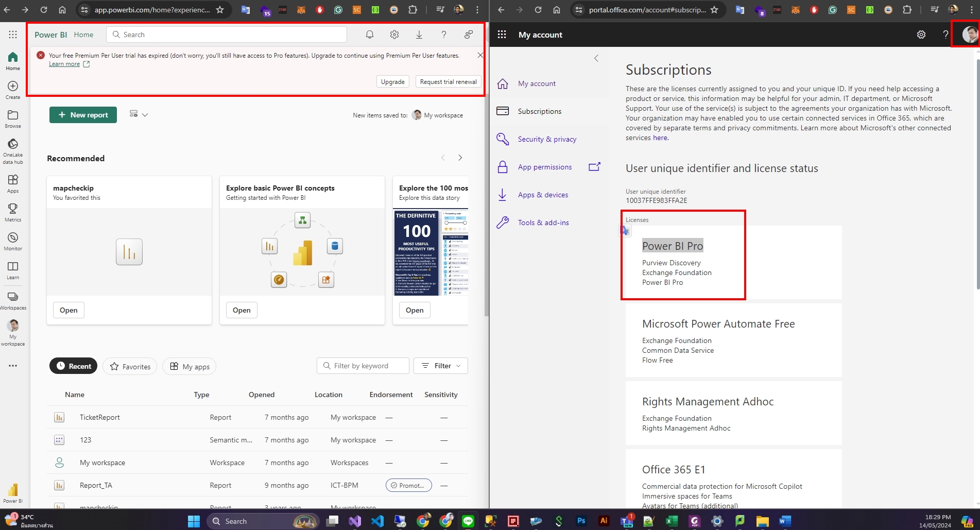Open My account settings gear icon
The height and width of the screenshot is (530, 980).
coord(921,35)
